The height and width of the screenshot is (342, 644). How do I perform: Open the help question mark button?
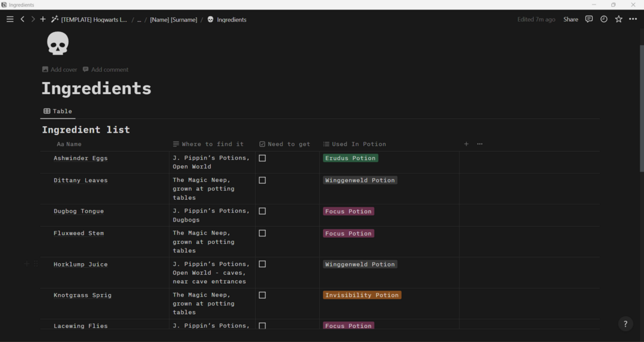tap(625, 324)
